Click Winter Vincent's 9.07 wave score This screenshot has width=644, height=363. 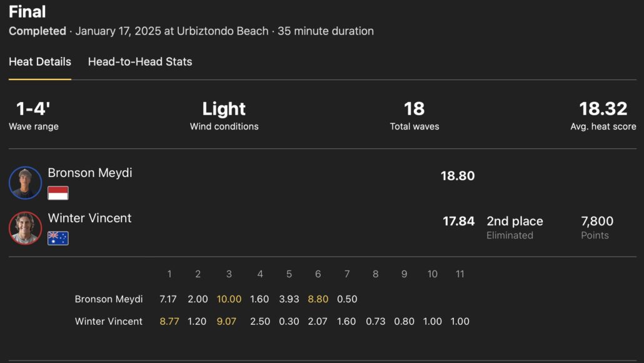point(229,321)
